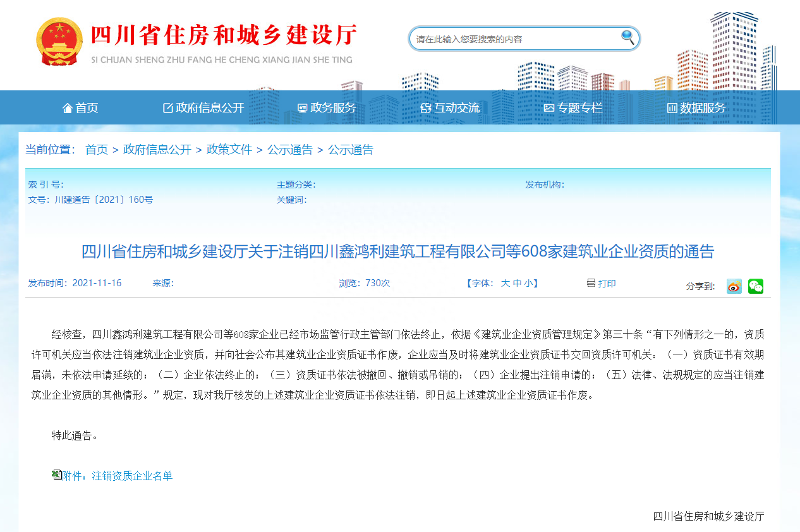This screenshot has width=800, height=532.
Task: Open the 互动交流 menu
Action: [x=451, y=107]
